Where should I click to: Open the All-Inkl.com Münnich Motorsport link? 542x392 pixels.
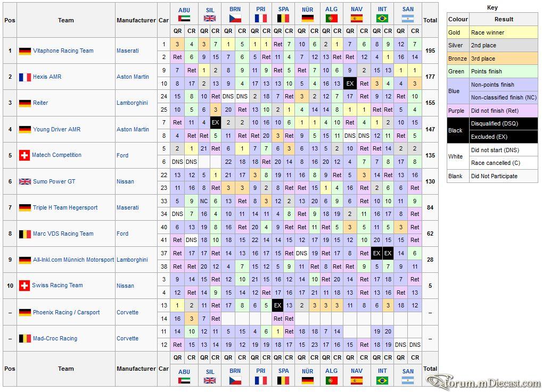[x=73, y=260]
